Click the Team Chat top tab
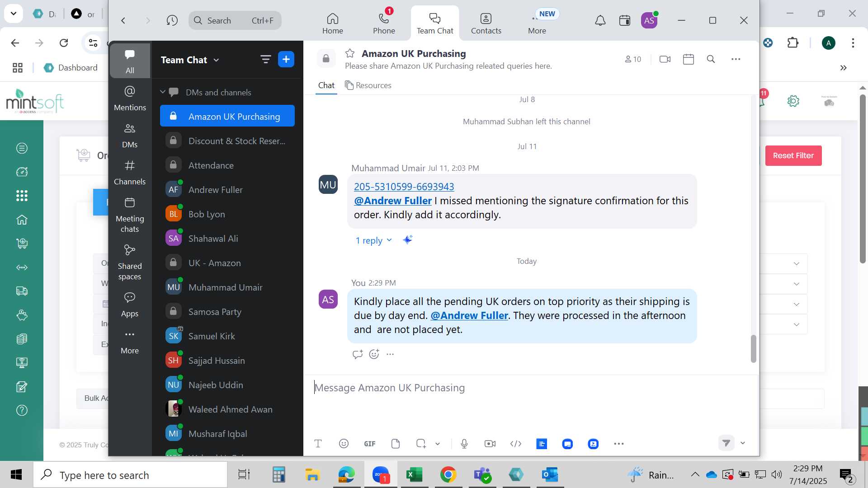 tap(435, 23)
